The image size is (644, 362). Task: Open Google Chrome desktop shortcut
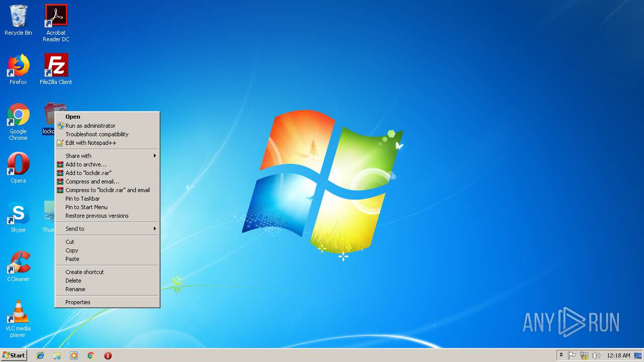pos(18,122)
